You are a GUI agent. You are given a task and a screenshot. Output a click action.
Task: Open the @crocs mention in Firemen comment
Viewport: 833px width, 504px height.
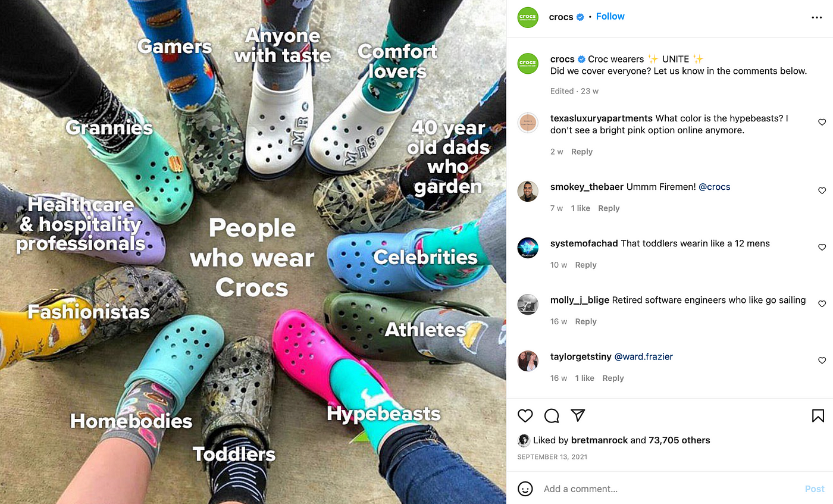click(x=714, y=187)
